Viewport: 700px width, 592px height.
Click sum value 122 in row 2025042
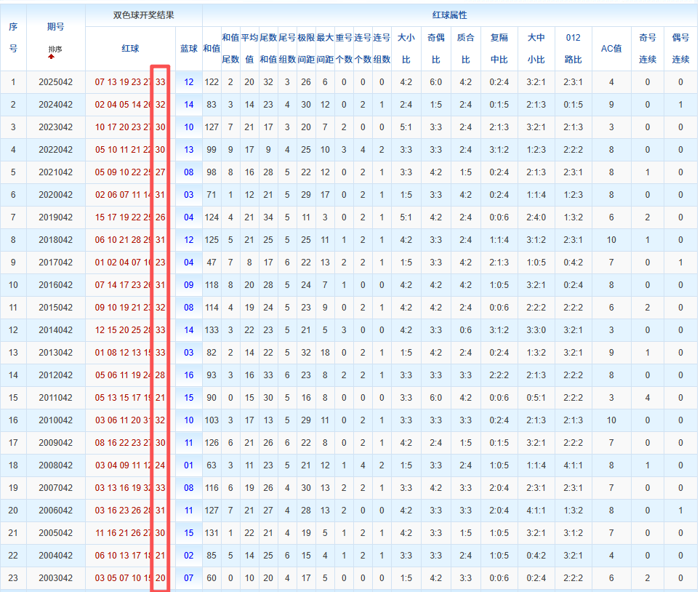pos(212,82)
